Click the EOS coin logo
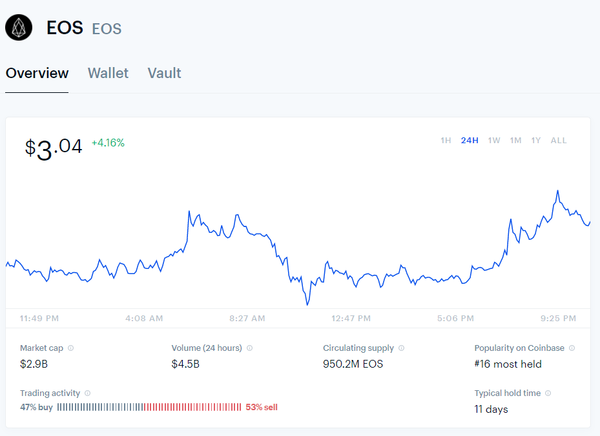The image size is (600, 436). point(19,27)
